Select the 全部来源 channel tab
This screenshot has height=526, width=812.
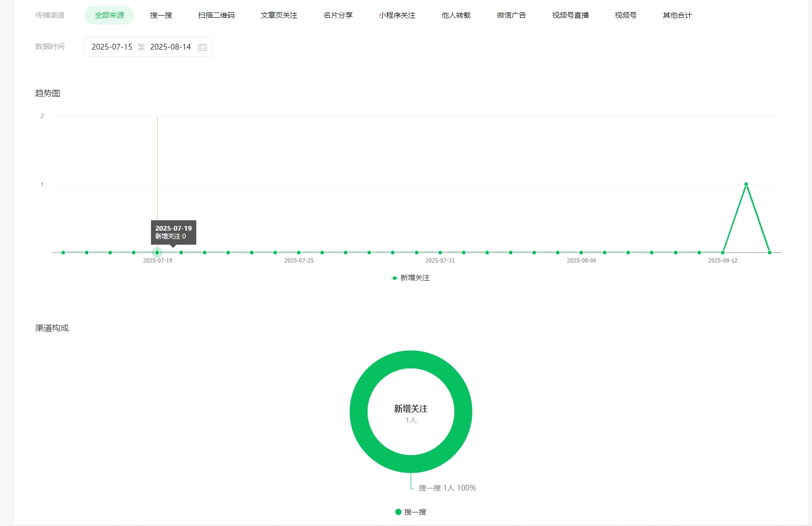click(109, 15)
